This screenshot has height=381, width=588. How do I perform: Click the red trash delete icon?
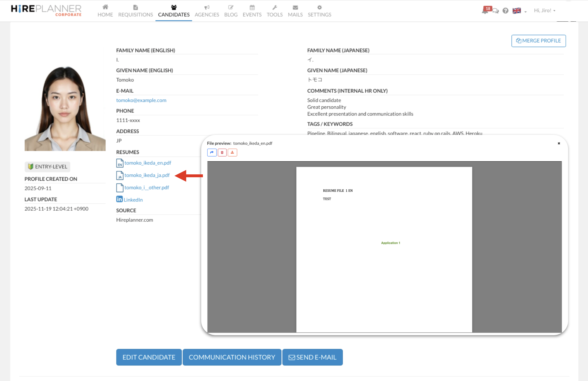click(222, 152)
